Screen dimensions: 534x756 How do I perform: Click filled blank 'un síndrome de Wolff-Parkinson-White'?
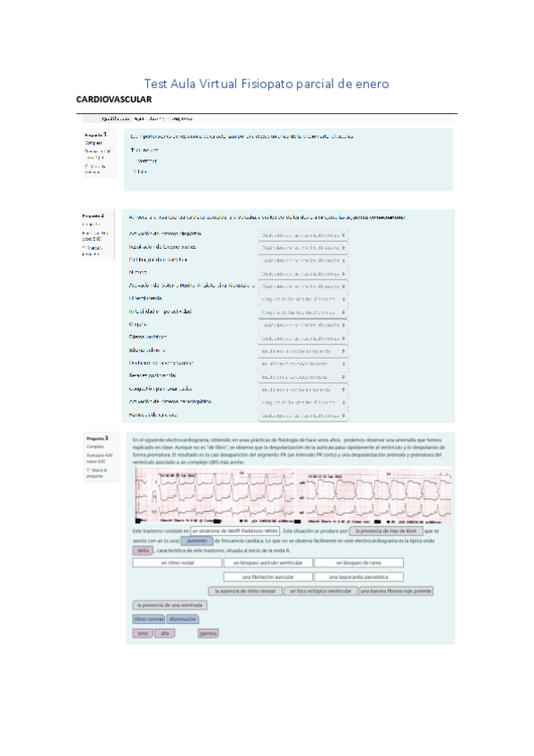pos(234,530)
